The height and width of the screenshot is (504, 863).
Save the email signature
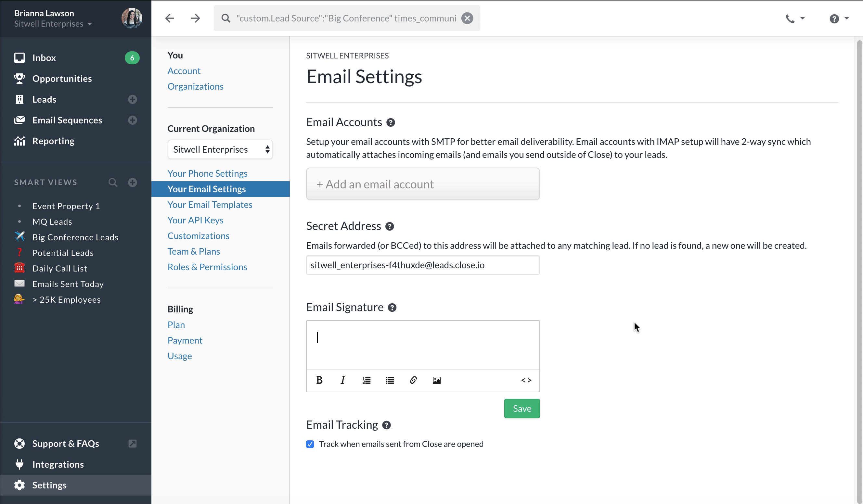click(x=522, y=409)
